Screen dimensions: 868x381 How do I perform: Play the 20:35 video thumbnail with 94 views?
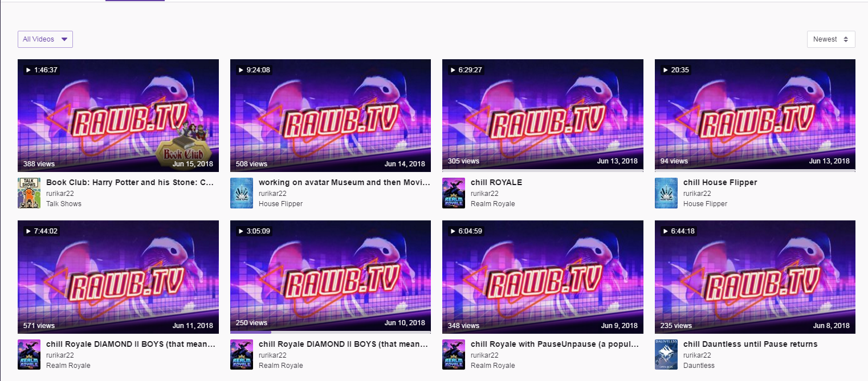(755, 116)
